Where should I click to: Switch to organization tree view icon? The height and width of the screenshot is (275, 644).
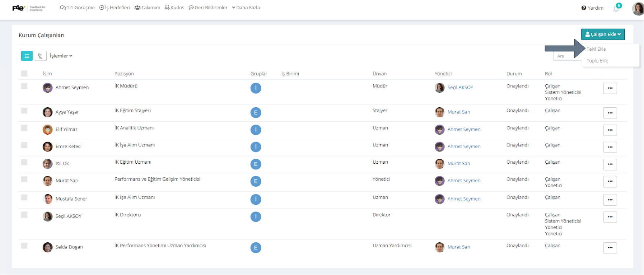[x=40, y=56]
